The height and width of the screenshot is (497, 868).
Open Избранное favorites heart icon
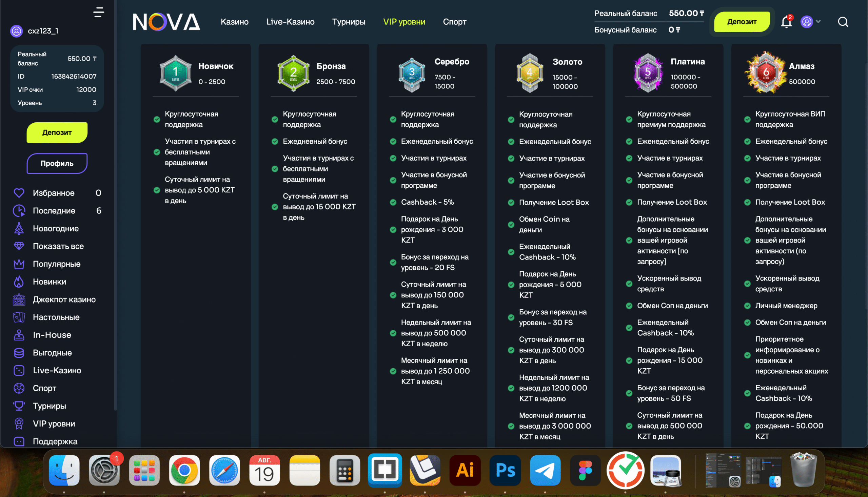[x=19, y=193]
